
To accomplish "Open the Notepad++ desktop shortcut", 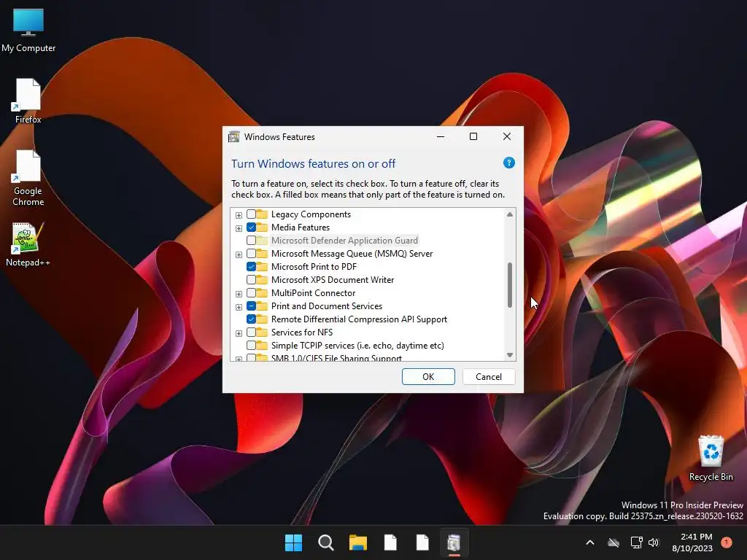I will click(28, 244).
